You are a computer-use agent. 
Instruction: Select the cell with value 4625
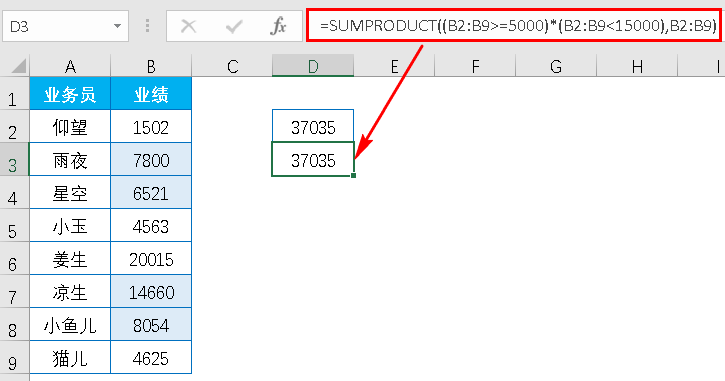tap(151, 357)
